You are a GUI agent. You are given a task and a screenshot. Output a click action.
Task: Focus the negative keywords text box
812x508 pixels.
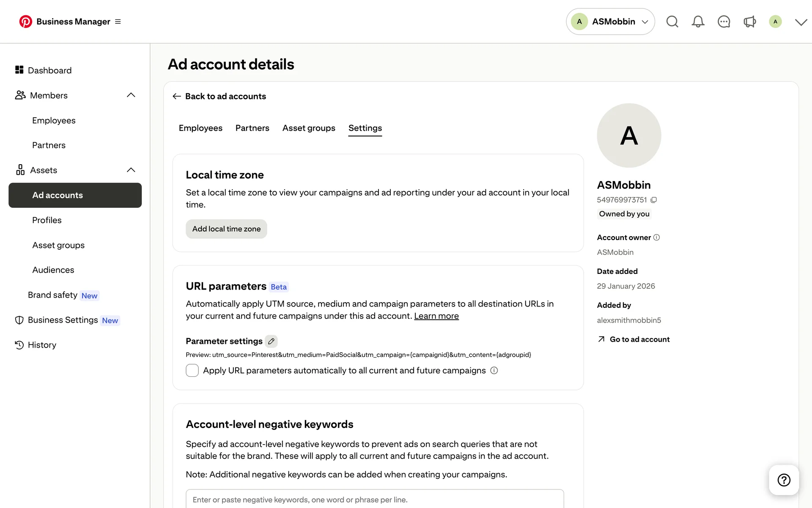(374, 500)
